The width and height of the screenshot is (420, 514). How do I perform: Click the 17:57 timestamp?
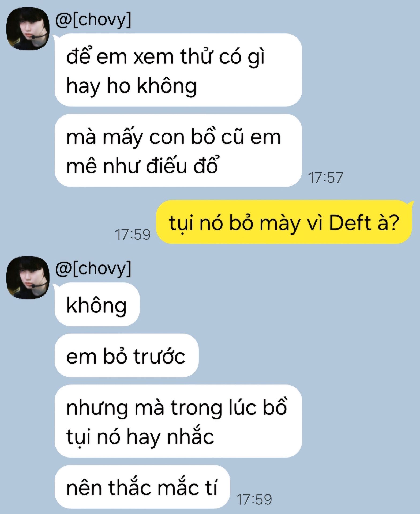tap(325, 177)
